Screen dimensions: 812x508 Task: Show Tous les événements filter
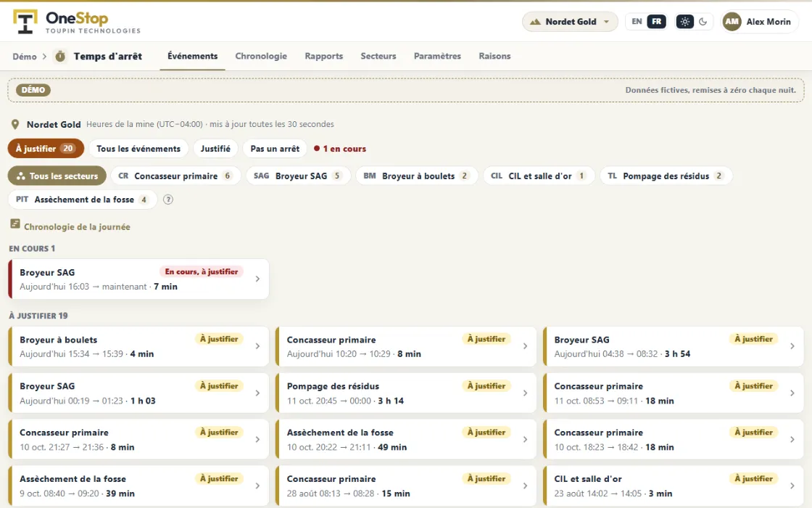pos(138,149)
